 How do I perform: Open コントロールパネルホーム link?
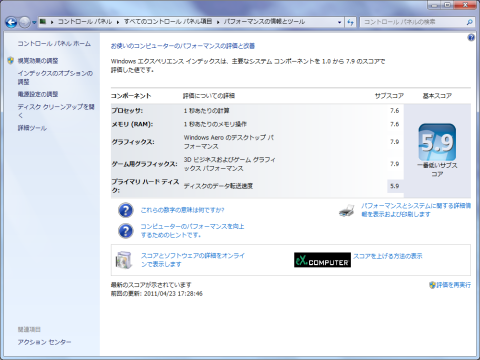click(x=54, y=44)
